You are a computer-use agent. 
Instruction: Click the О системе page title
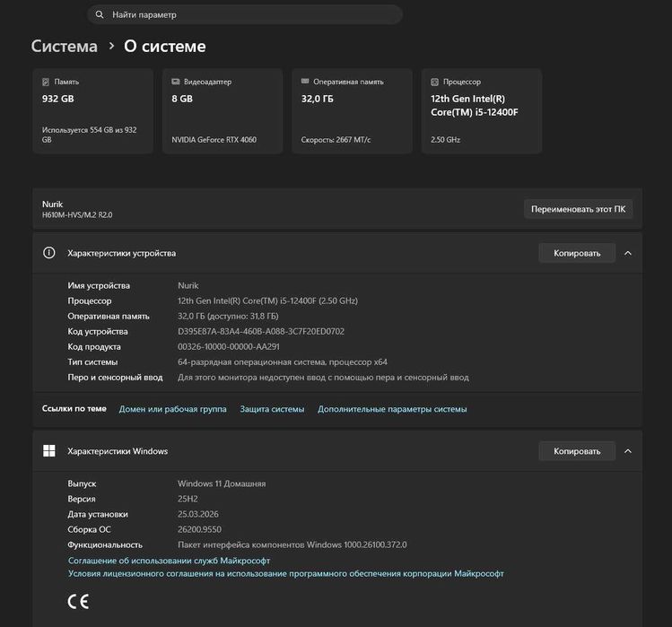[x=165, y=47]
